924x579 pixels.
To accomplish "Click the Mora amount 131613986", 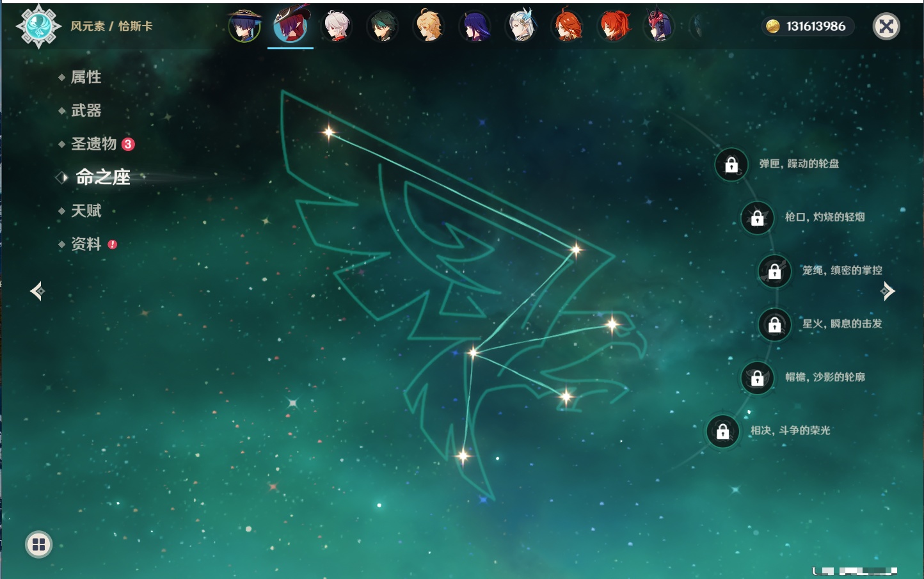I will click(x=816, y=26).
